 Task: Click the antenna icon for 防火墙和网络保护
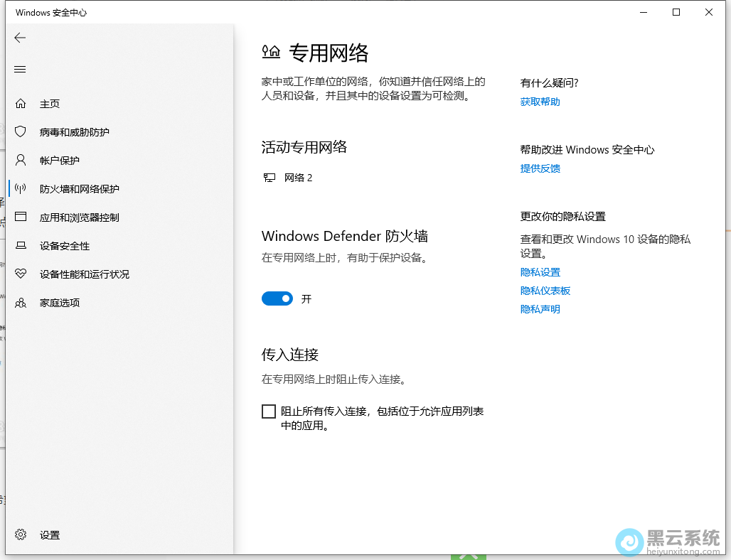pos(21,189)
